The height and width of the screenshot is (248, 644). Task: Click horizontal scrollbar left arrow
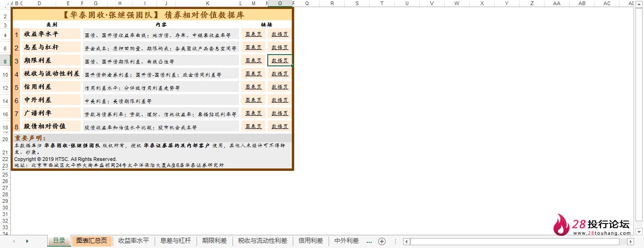coord(406,241)
